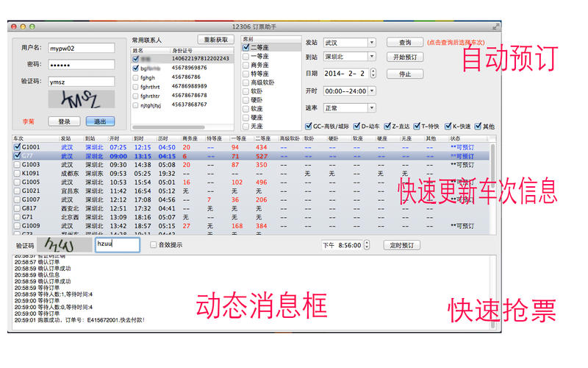Adjust the scheduled time stepper 8:56:00
Screen dimensions: 588x368
367,245
